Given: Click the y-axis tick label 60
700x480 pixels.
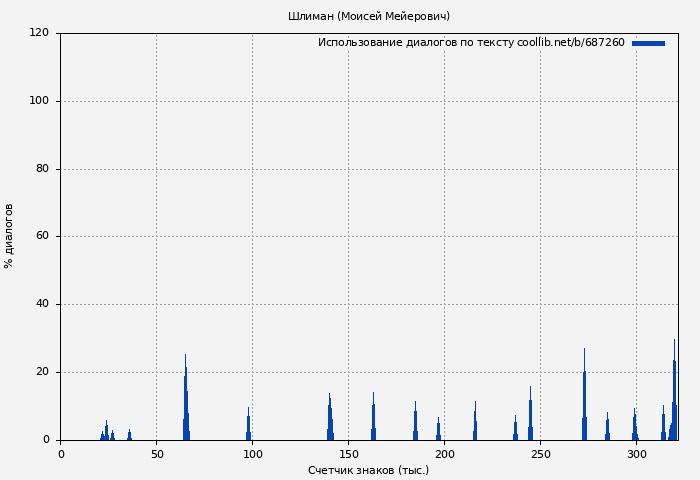Looking at the screenshot, I should pos(42,237).
